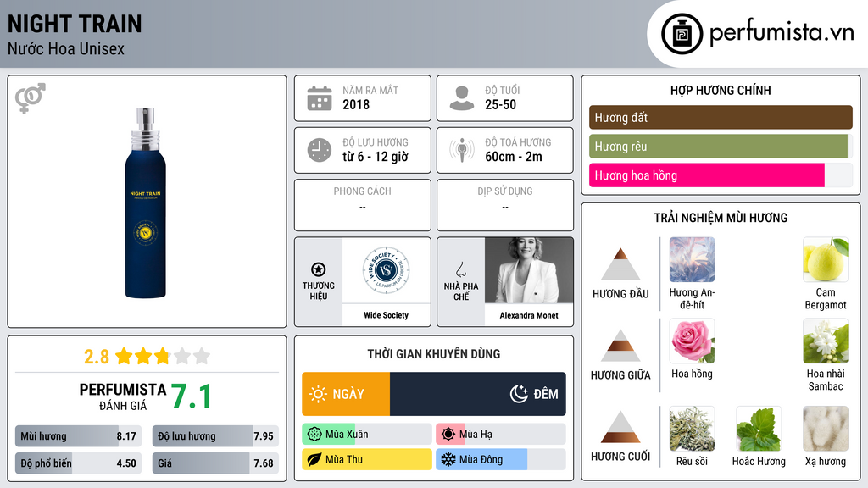Image resolution: width=868 pixels, height=488 pixels.
Task: Click the Giá 7.68 score bar
Action: tap(215, 463)
